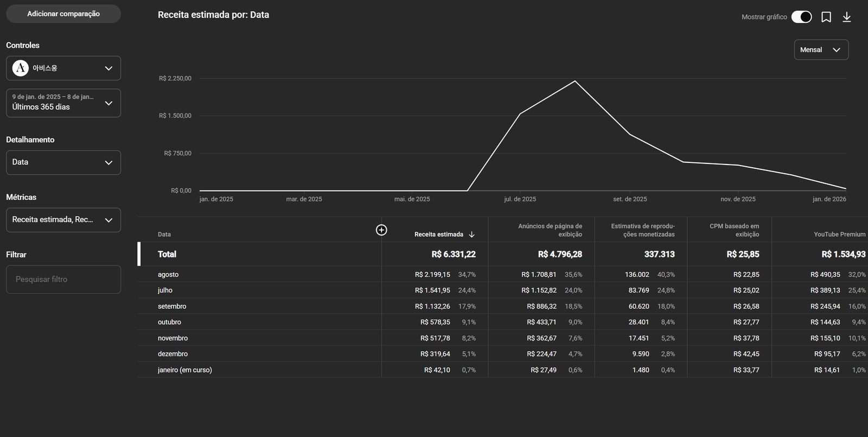Image resolution: width=868 pixels, height=437 pixels.
Task: Sort by CPM baseado em exibição column
Action: [x=734, y=230]
